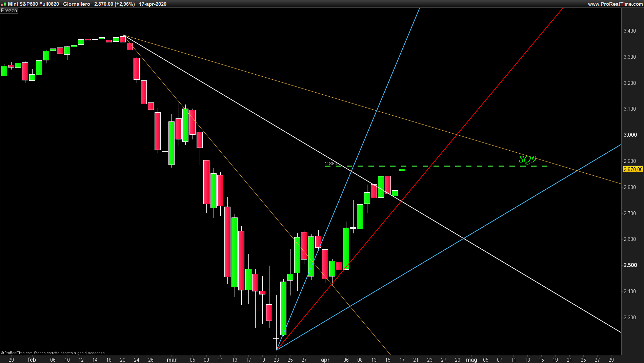The width and height of the screenshot is (644, 363).
Task: Click the 3.400 price axis label
Action: (630, 31)
